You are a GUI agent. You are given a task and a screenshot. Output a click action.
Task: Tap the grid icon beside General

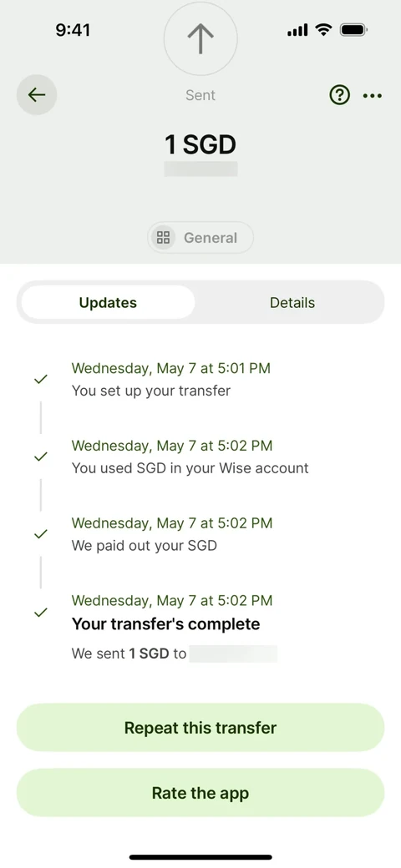click(163, 238)
